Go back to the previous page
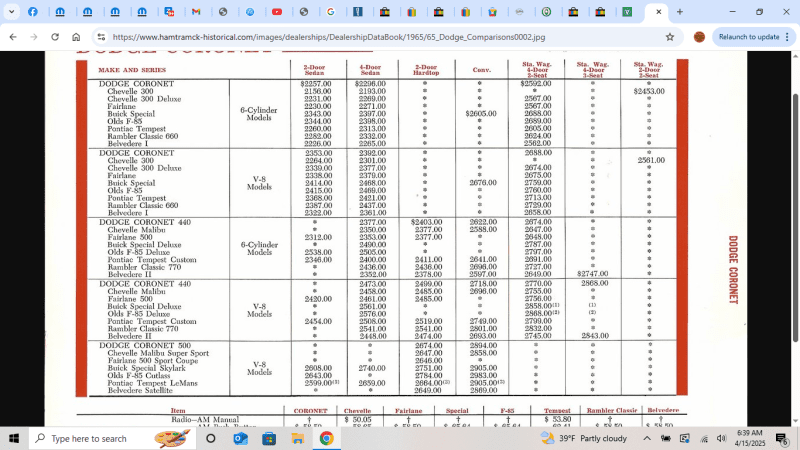This screenshot has height=450, width=800. [13, 37]
